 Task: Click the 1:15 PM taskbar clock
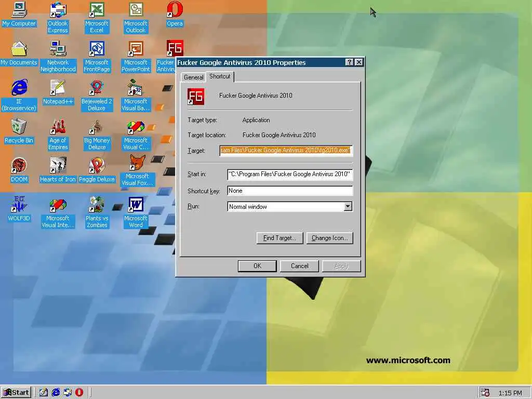coord(510,393)
